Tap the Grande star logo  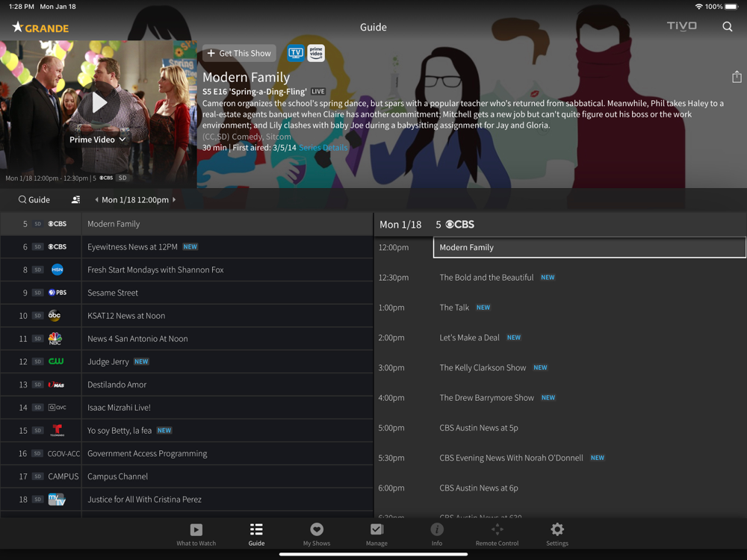point(40,27)
